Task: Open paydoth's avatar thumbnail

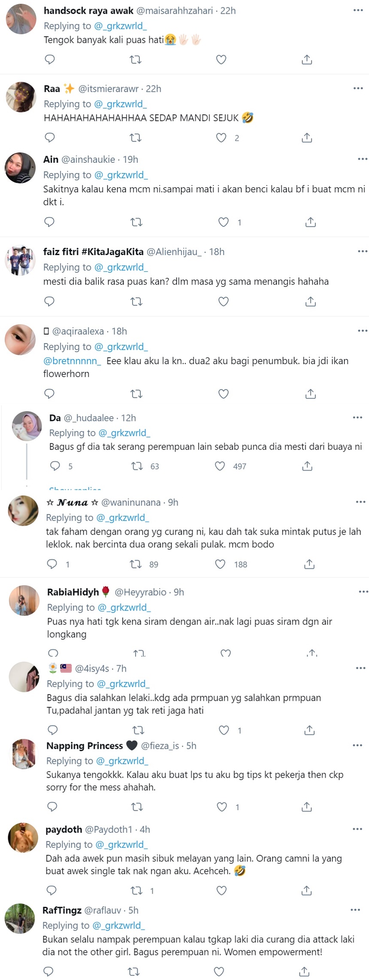Action: click(24, 838)
